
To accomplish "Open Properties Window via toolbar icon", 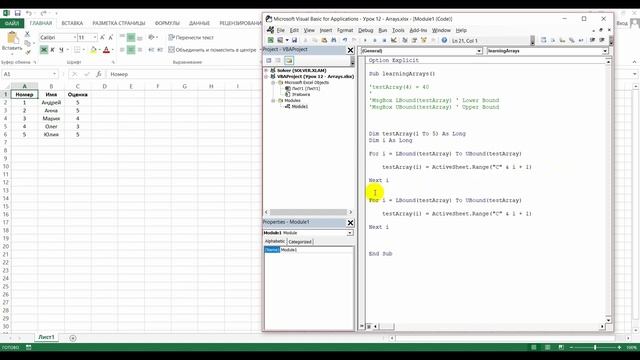I will [414, 40].
